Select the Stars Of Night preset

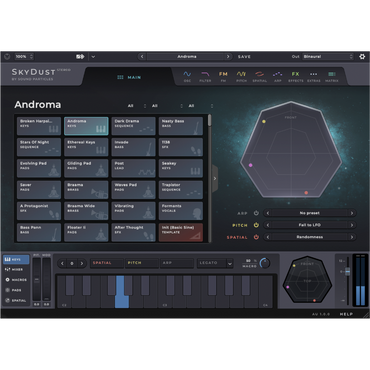coord(39,147)
